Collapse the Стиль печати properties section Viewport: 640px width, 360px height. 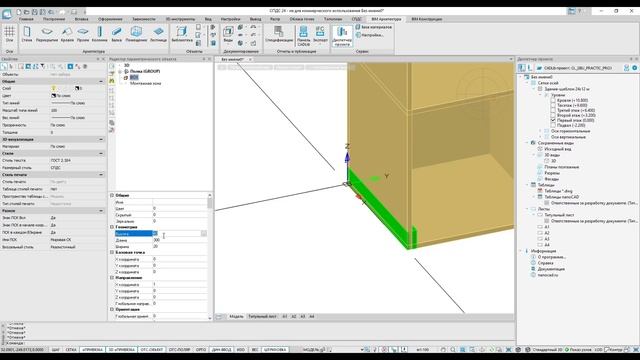tap(101, 175)
